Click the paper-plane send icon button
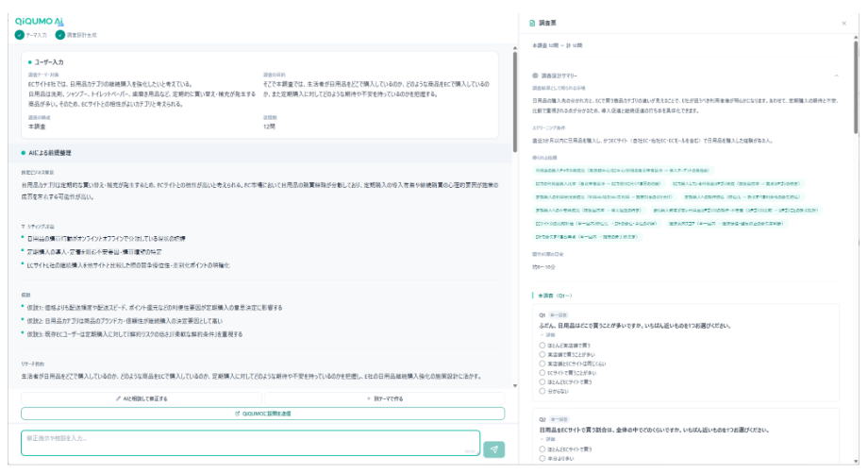This screenshot has height=474, width=868. (x=493, y=449)
